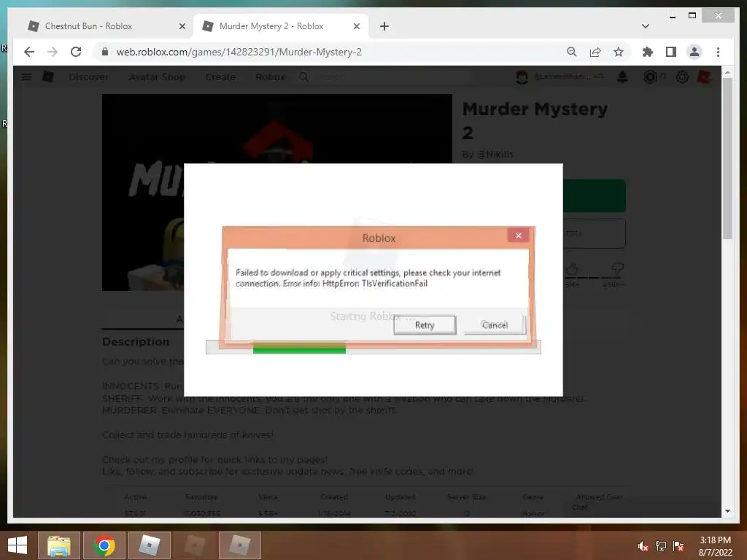Like the game with thumbs up
The height and width of the screenshot is (560, 747).
coord(572,270)
